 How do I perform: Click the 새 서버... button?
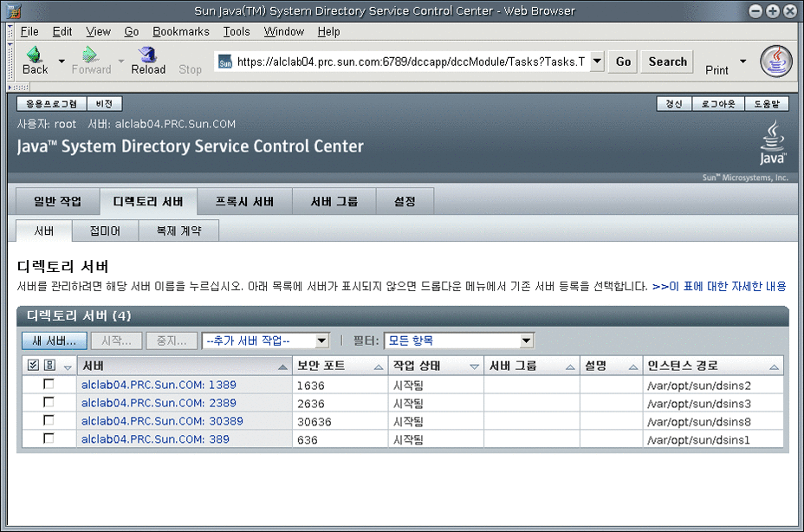(x=55, y=341)
